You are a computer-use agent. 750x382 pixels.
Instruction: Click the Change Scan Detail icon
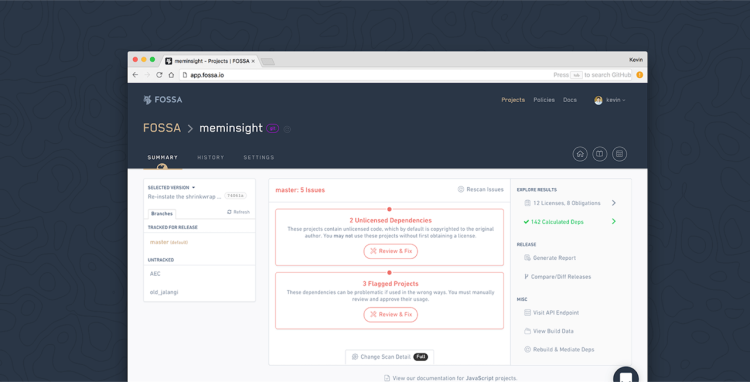(x=355, y=357)
